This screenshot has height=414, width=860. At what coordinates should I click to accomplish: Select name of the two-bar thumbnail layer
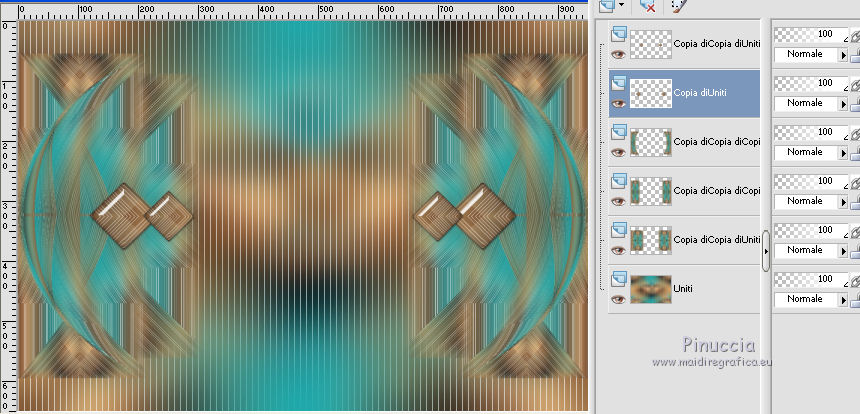(x=716, y=191)
